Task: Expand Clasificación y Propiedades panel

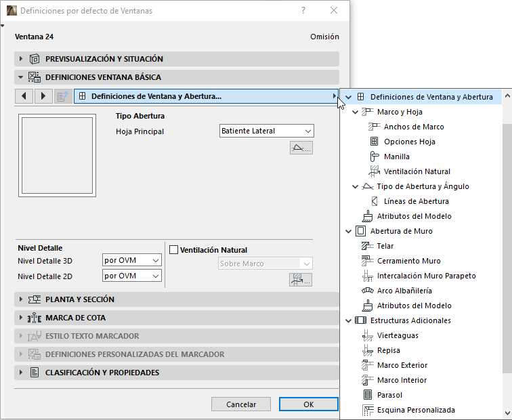Action: pos(21,373)
